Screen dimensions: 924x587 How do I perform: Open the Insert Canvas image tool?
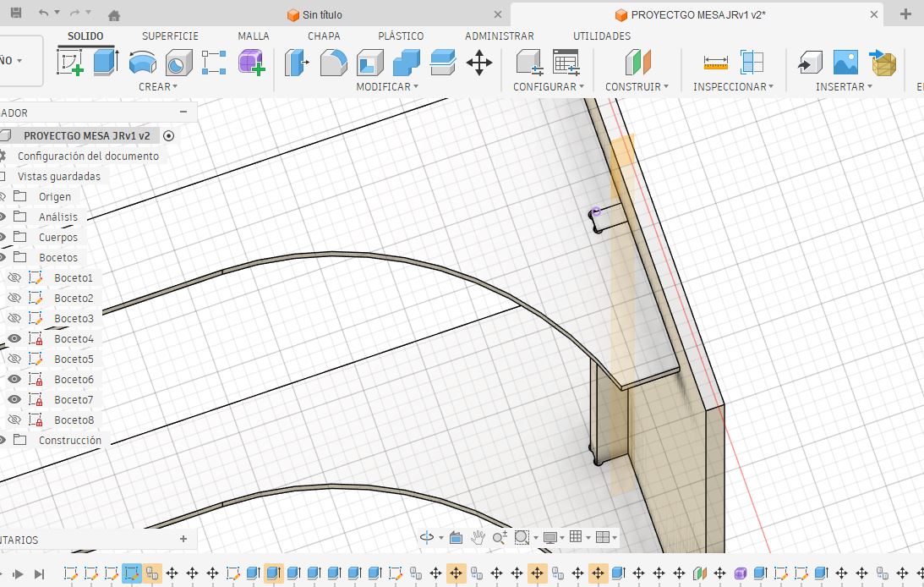click(x=845, y=63)
